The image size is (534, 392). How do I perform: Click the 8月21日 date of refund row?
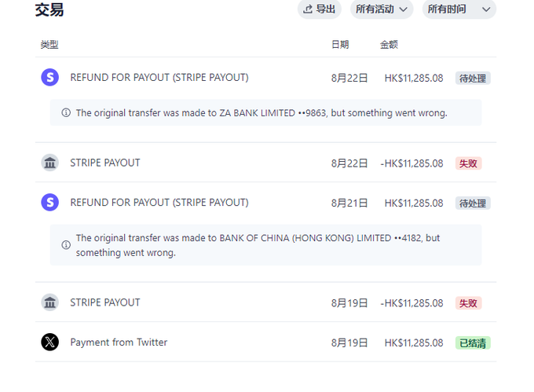(x=349, y=203)
